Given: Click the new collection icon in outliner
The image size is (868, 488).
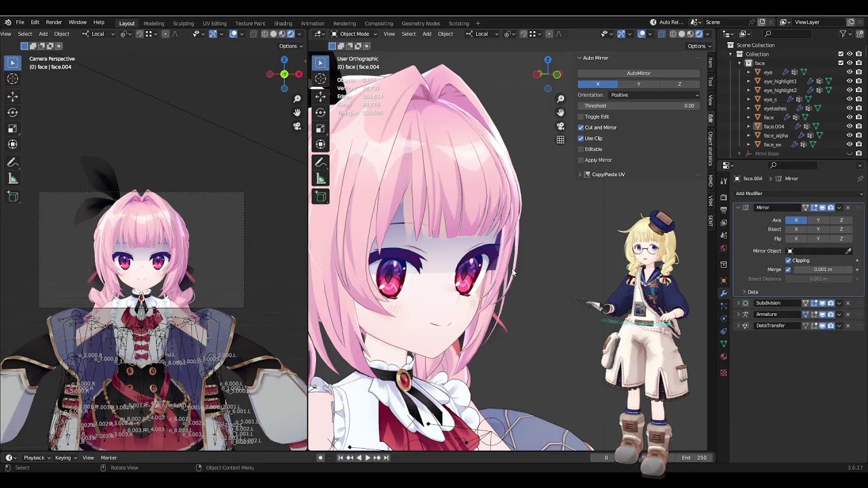Looking at the screenshot, I should pos(861,34).
